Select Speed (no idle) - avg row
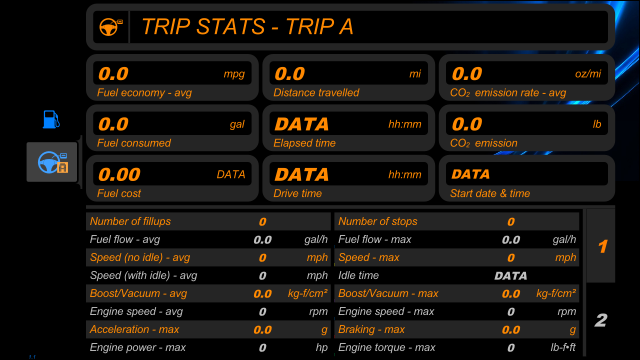Screen dimensions: 640x360 point(209,257)
